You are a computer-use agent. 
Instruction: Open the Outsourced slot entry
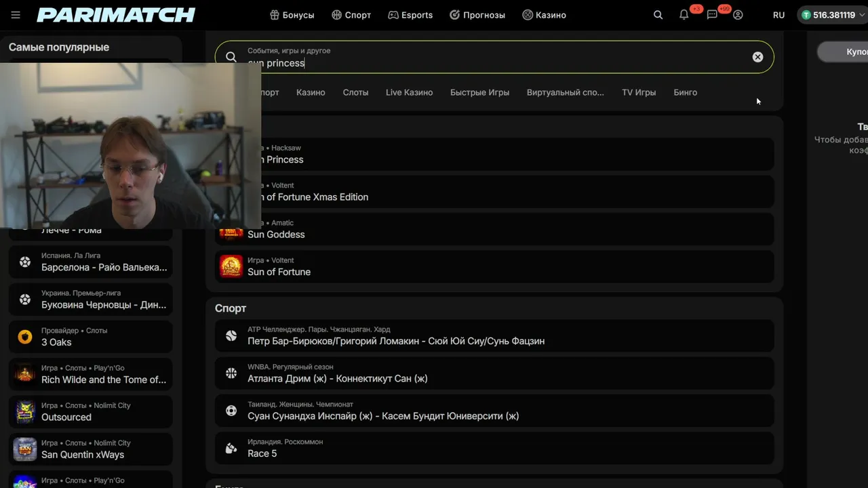pyautogui.click(x=90, y=411)
